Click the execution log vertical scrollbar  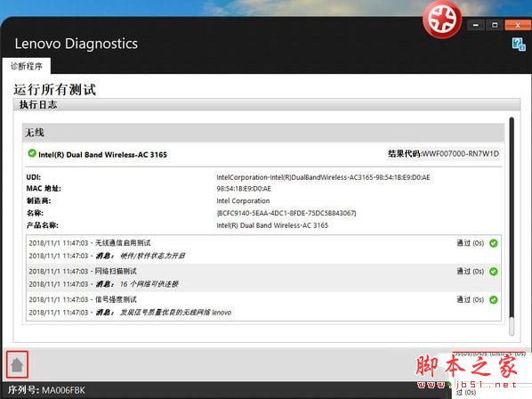(x=512, y=226)
